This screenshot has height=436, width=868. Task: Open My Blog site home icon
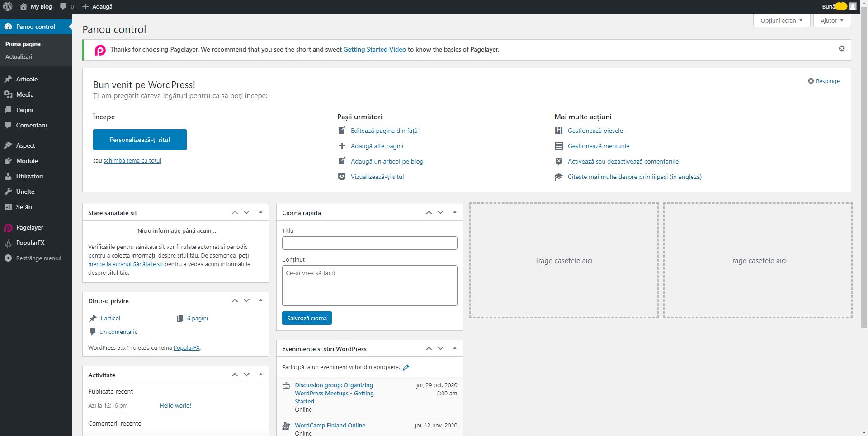coord(24,6)
